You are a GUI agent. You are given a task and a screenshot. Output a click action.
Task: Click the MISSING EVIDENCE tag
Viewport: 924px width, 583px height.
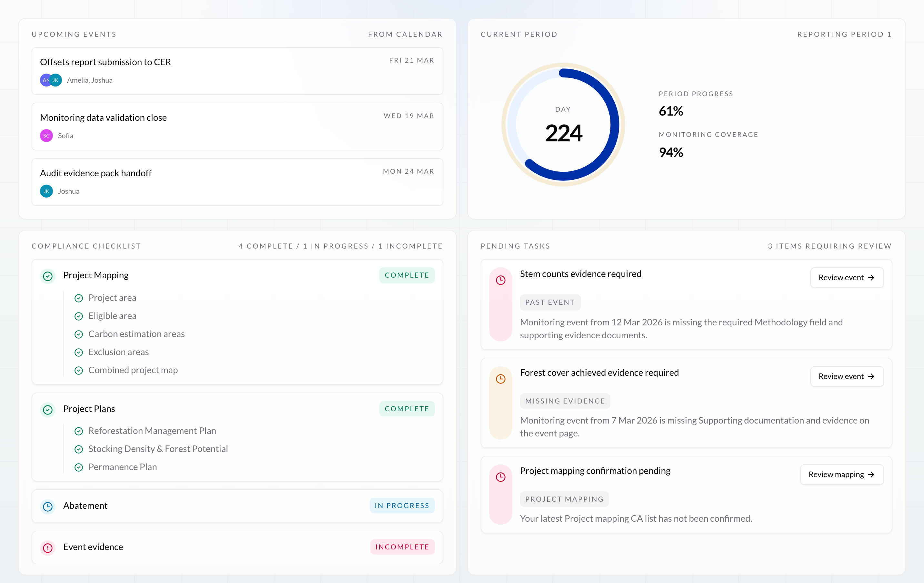click(x=565, y=401)
